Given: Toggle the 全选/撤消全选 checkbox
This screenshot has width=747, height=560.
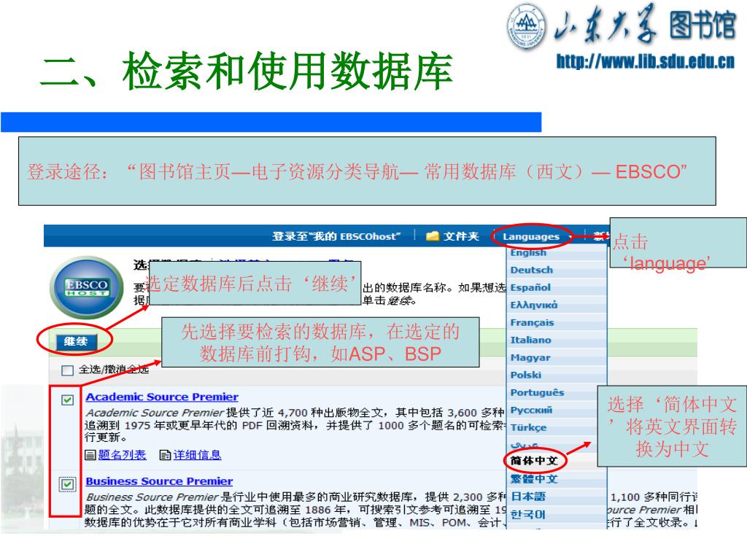Looking at the screenshot, I should click(x=68, y=370).
